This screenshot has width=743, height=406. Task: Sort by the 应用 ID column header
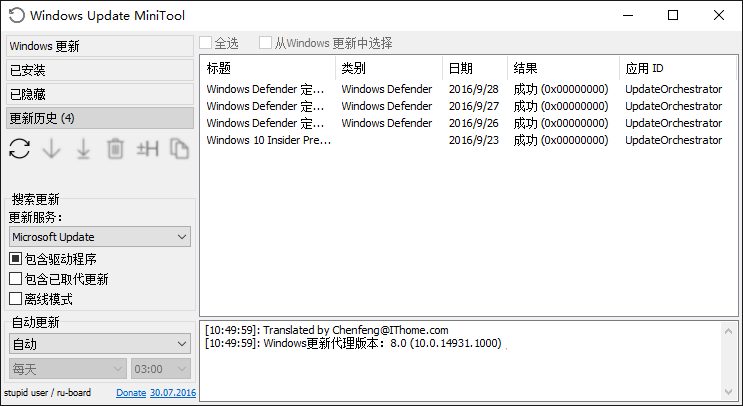(x=678, y=68)
